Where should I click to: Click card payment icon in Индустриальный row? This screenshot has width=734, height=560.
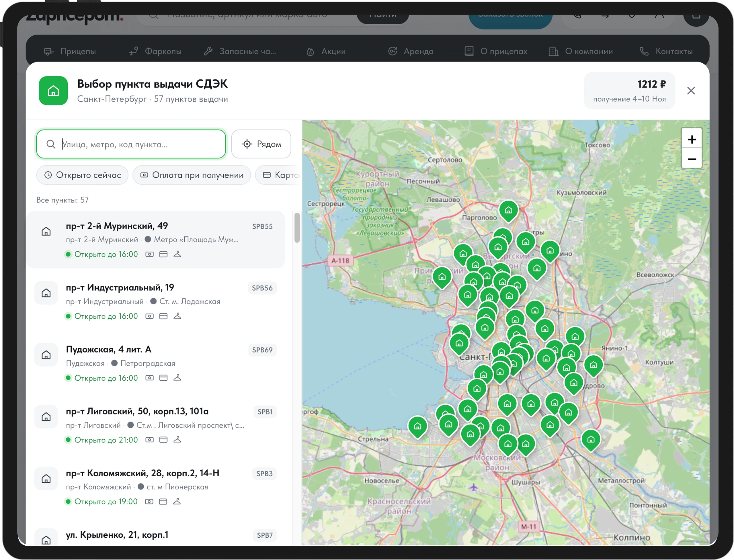pyautogui.click(x=163, y=316)
